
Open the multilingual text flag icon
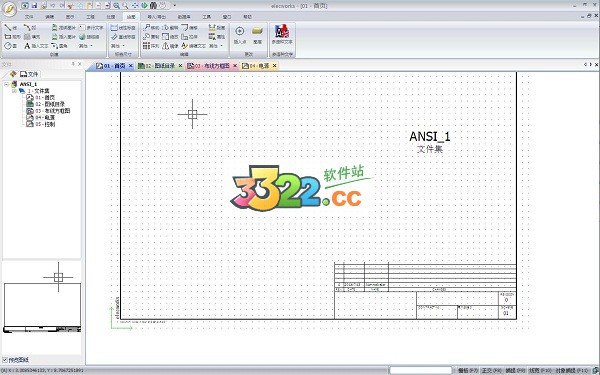click(x=282, y=31)
